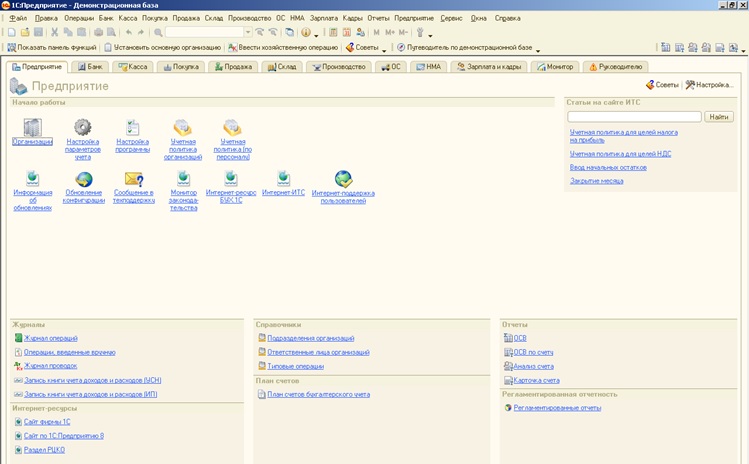The width and height of the screenshot is (749, 464).
Task: Expand dropdown arrow after Путеводитель по демонстрационной базе
Action: coord(538,50)
